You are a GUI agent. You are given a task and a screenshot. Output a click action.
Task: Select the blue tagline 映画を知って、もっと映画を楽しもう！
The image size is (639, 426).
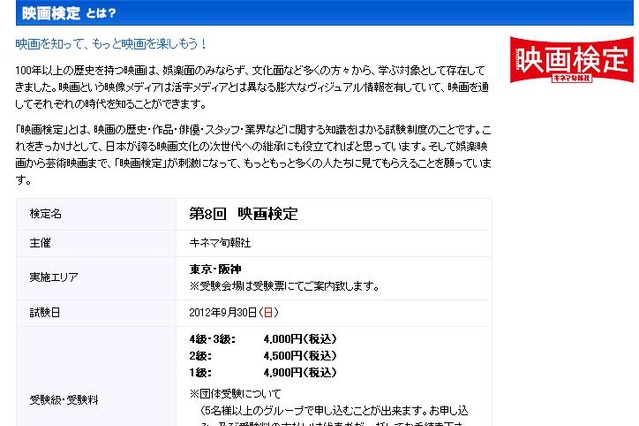111,44
